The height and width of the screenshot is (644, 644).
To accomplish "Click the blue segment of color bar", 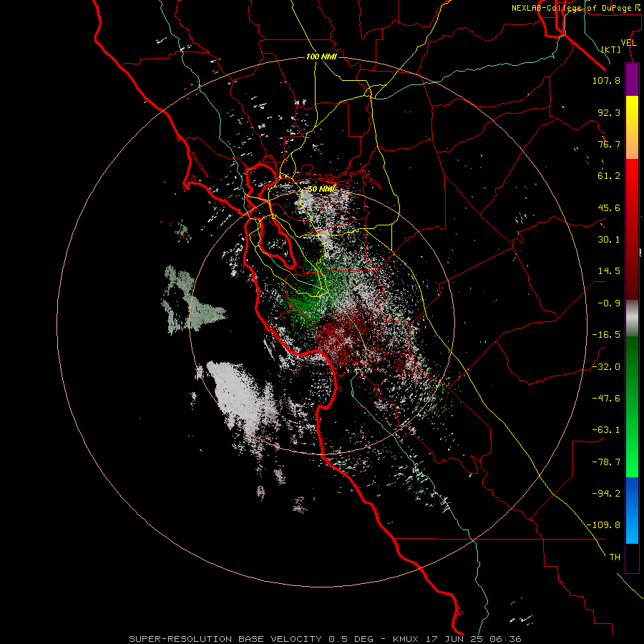I will click(632, 510).
